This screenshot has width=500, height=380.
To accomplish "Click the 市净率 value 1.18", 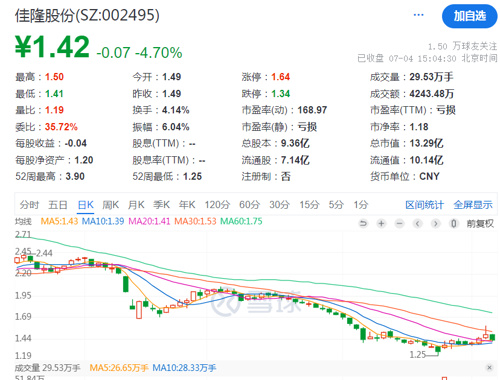I will coord(419,127).
